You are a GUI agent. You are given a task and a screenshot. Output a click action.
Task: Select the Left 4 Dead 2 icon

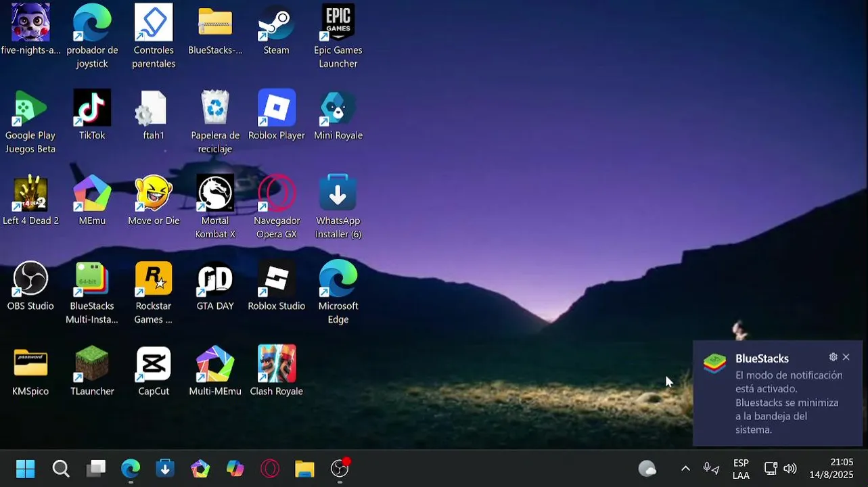(x=30, y=200)
